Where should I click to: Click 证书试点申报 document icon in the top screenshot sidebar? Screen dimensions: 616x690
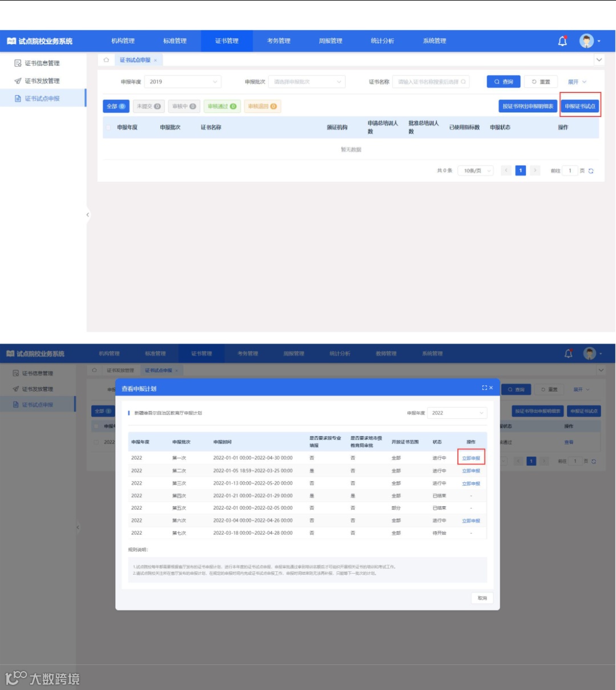point(18,99)
